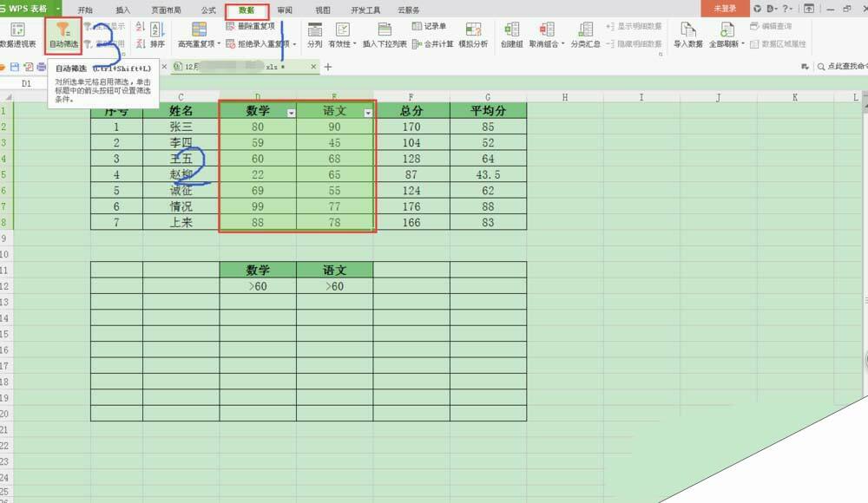Click the 自动筛选 (AutoFilter) funnel icon
This screenshot has width=868, height=503.
click(x=63, y=31)
